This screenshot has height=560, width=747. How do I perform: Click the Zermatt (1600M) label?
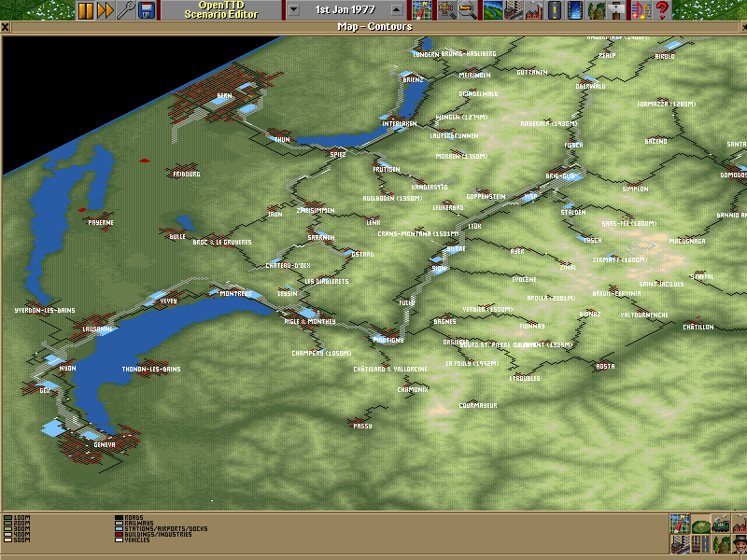point(620,260)
